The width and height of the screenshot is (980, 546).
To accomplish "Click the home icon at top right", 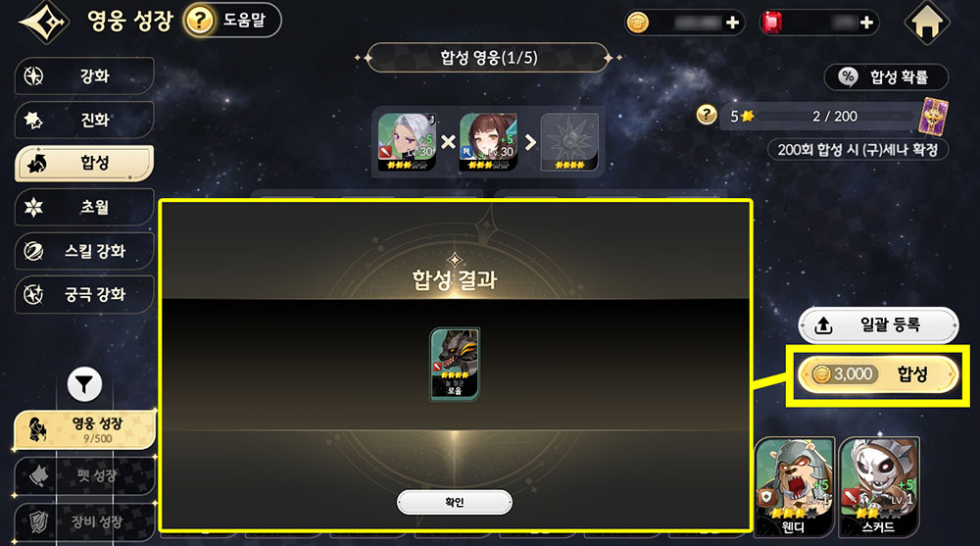I will [x=927, y=24].
